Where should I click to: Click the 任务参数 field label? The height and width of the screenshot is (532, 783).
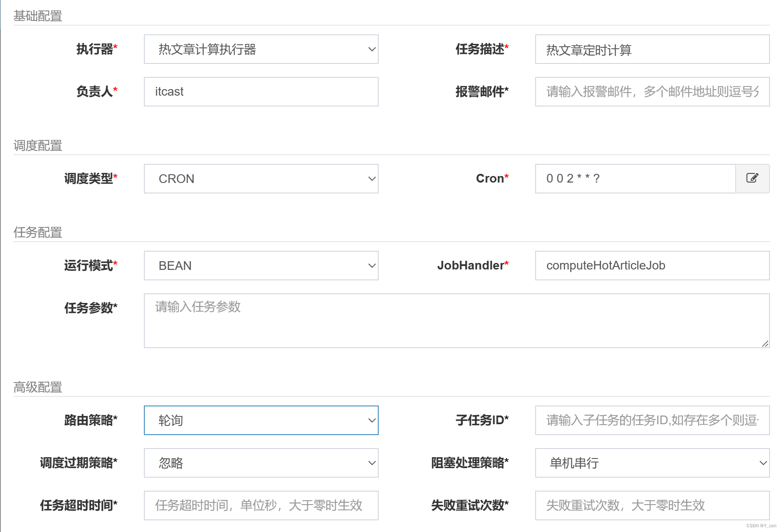point(91,308)
